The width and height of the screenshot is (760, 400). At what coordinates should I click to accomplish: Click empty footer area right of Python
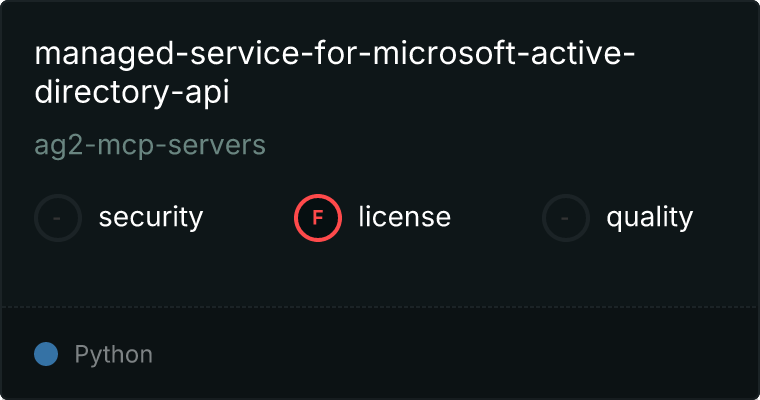(450, 354)
